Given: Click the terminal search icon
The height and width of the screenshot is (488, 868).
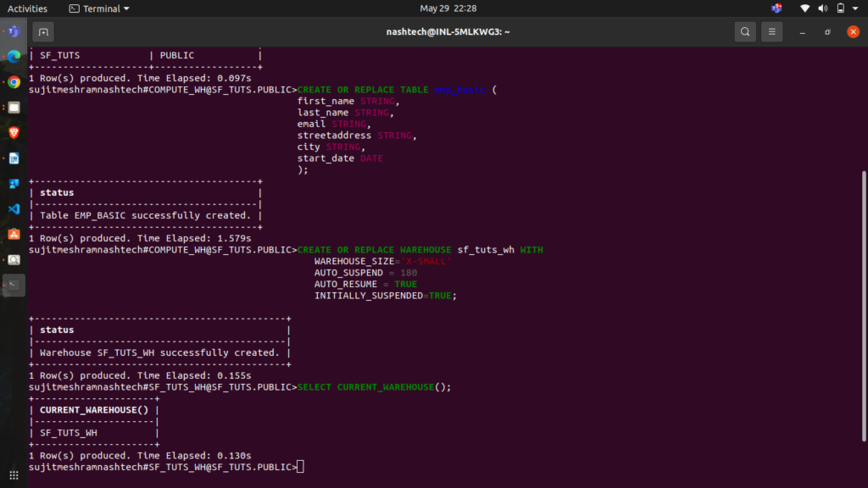Looking at the screenshot, I should click(x=744, y=32).
